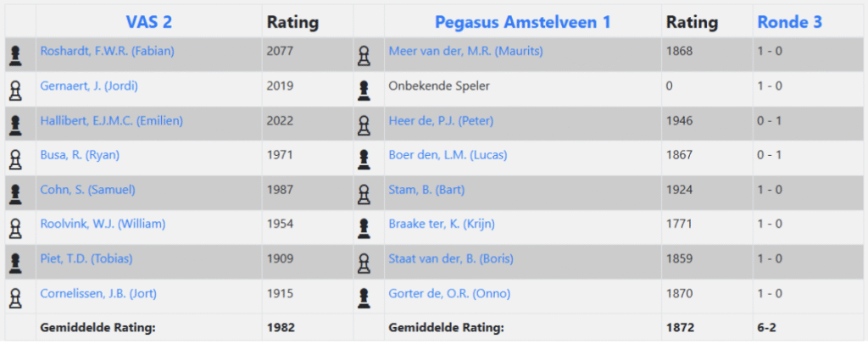Image resolution: width=868 pixels, height=344 pixels.
Task: Click black pawn icon beside Cohn, S.
Action: point(14,194)
